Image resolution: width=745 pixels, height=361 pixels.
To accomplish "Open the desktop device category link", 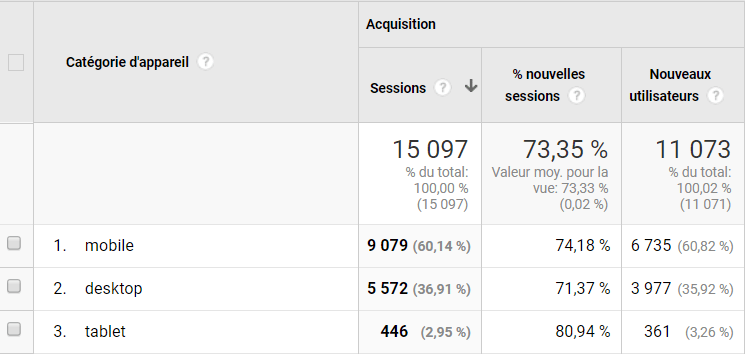I will click(x=114, y=288).
